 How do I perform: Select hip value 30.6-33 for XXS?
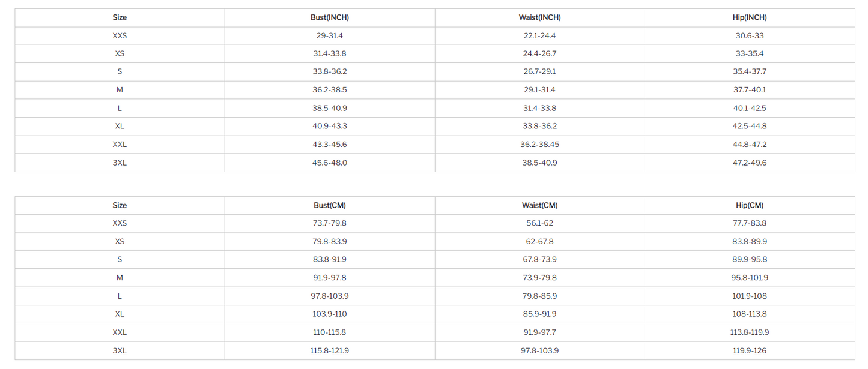pos(750,35)
